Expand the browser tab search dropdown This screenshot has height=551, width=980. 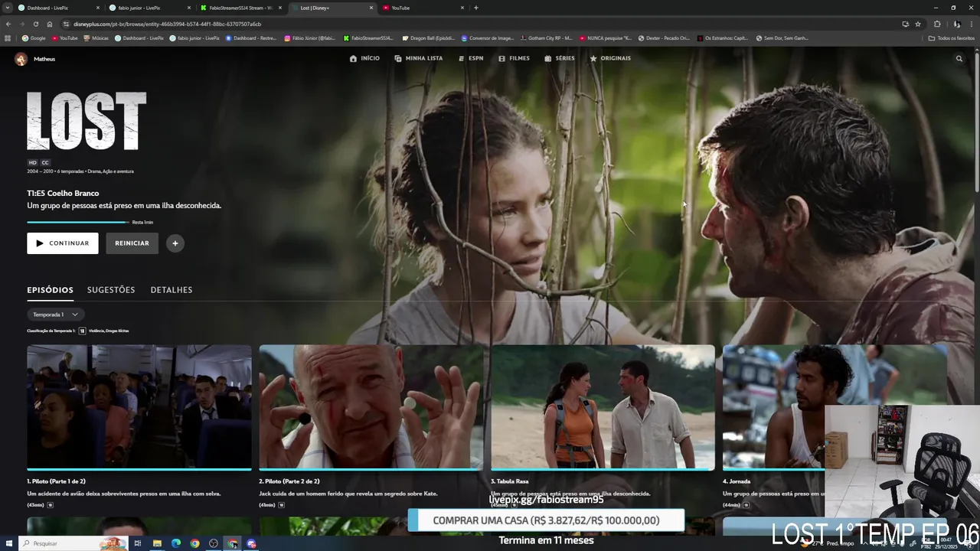click(8, 8)
